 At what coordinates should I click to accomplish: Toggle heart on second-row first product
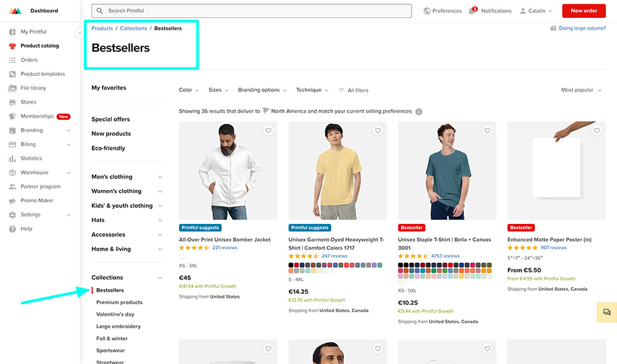268,349
